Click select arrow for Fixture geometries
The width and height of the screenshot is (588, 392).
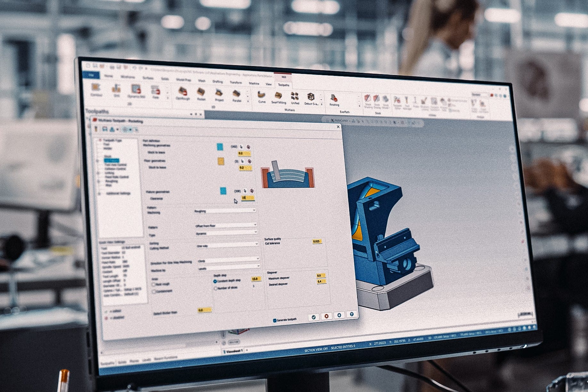(x=245, y=191)
